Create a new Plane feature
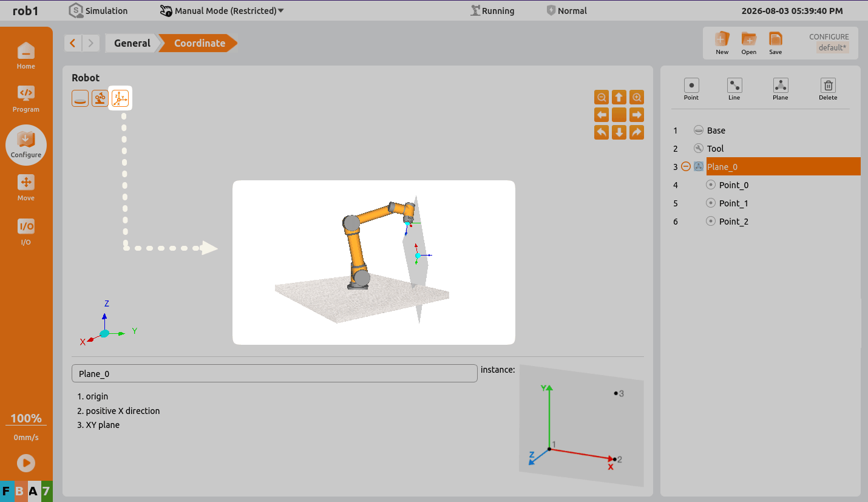Screen dimensions: 868x502 pyautogui.click(x=781, y=89)
